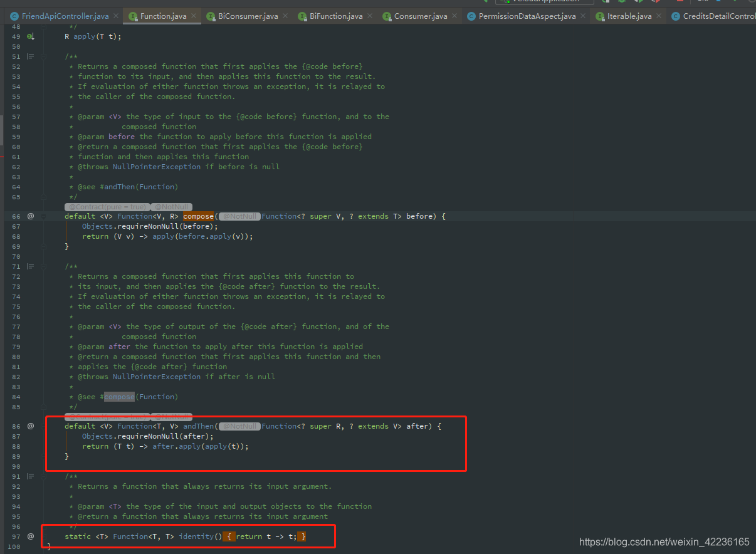Click the implemented-method gutter icon beside apply(T t)
756x554 pixels.
click(x=30, y=36)
